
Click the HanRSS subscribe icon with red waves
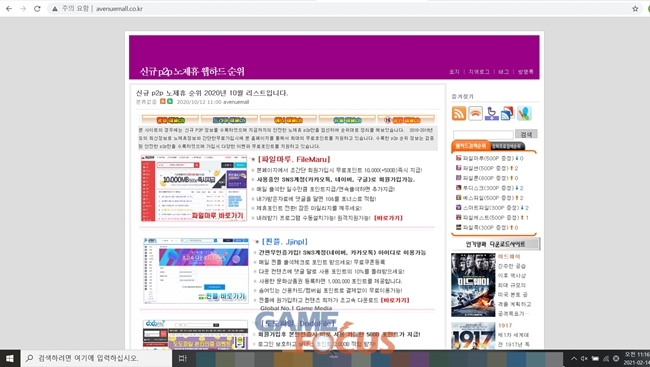[475, 113]
